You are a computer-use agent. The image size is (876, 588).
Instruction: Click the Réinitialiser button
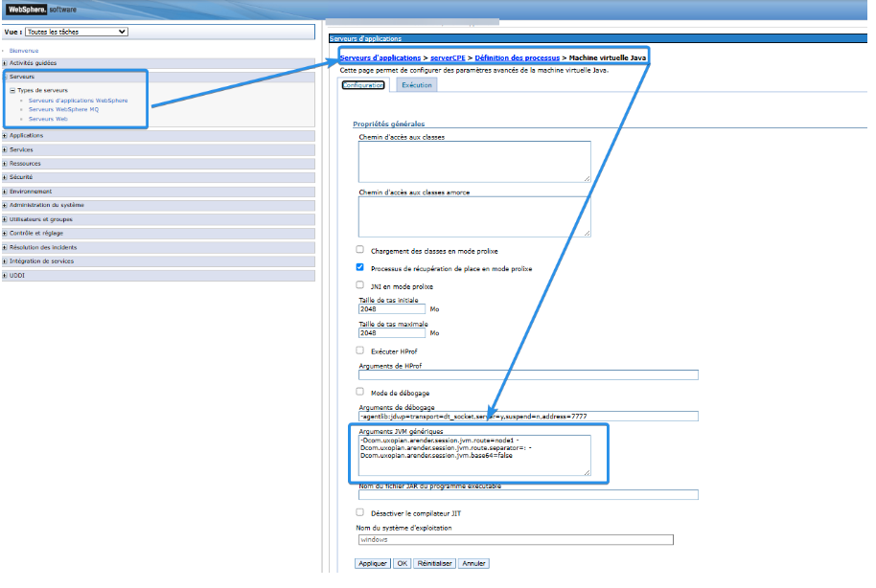[435, 563]
